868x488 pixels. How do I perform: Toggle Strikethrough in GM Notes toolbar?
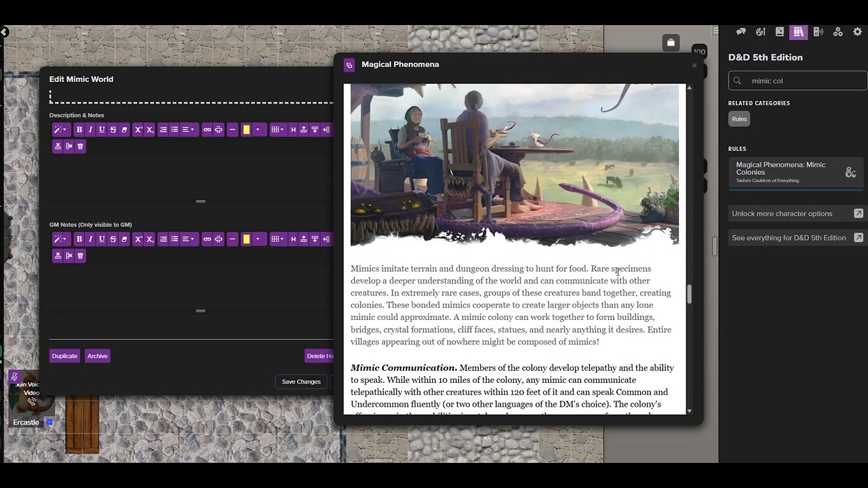point(113,239)
